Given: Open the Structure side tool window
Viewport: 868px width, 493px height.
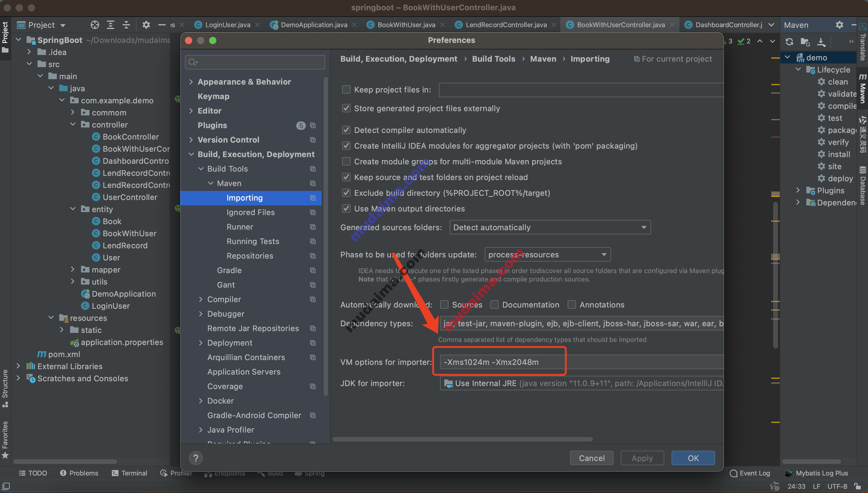Looking at the screenshot, I should [x=5, y=388].
